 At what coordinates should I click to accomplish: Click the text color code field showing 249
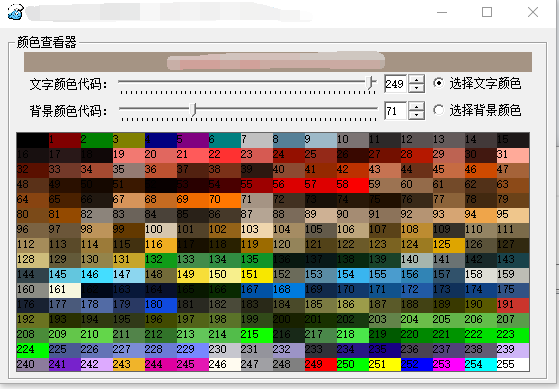pyautogui.click(x=395, y=84)
